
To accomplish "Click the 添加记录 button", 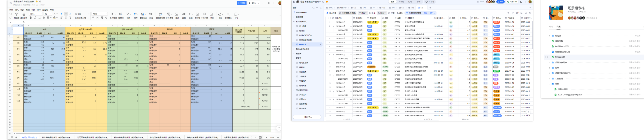I will pyautogui.click(x=331, y=13).
